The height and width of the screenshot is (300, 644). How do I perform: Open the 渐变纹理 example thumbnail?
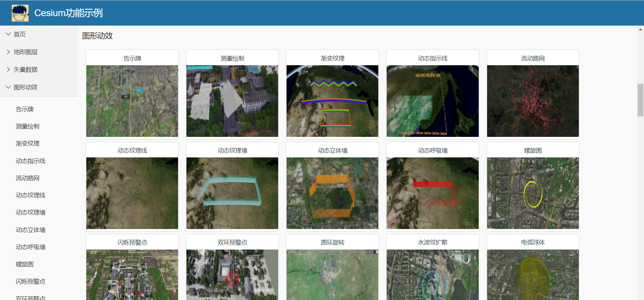332,101
